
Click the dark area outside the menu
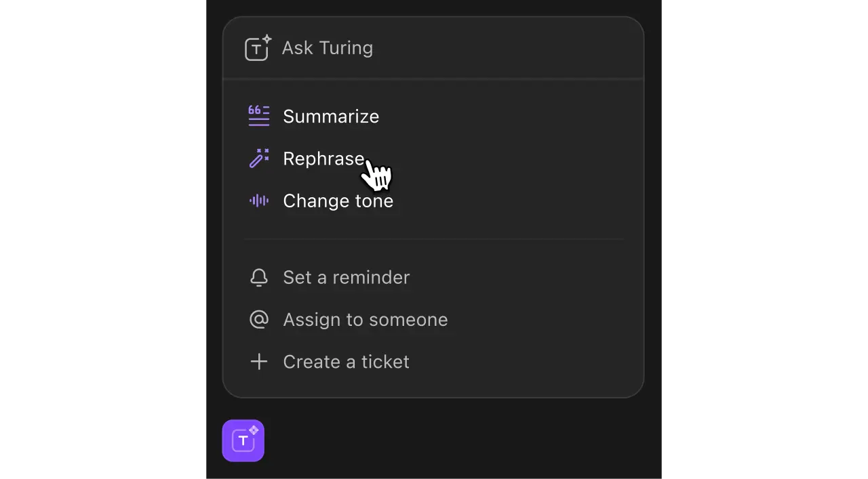(x=102, y=237)
